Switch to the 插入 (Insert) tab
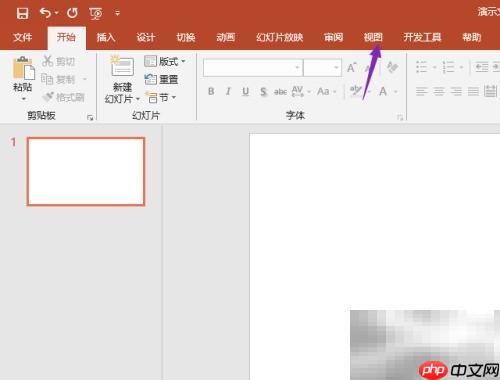This screenshot has width=500, height=380. 106,37
